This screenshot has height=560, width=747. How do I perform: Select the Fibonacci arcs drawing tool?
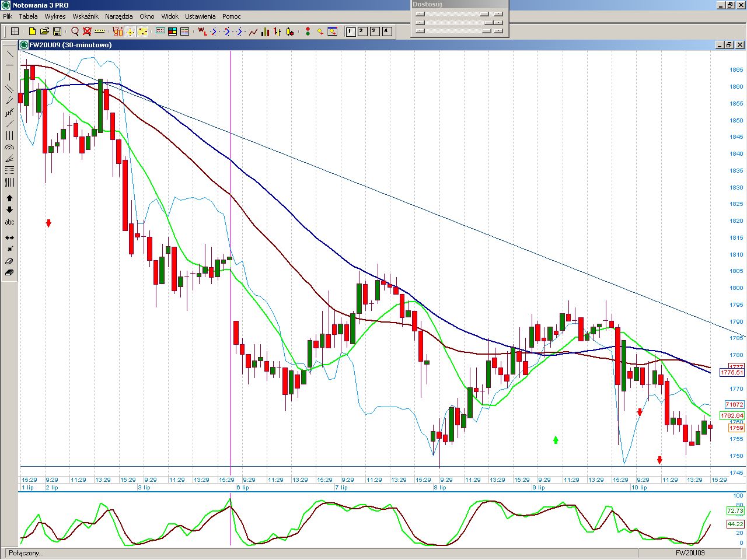pos(9,148)
